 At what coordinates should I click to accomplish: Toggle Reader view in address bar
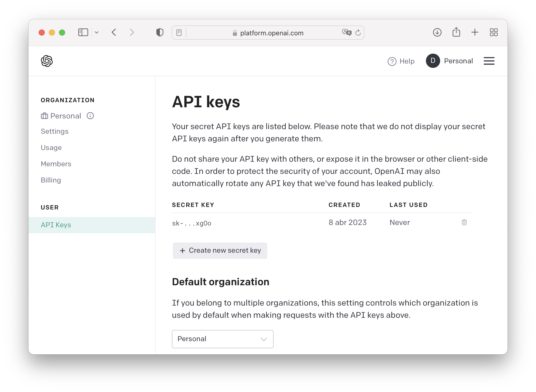pyautogui.click(x=179, y=33)
